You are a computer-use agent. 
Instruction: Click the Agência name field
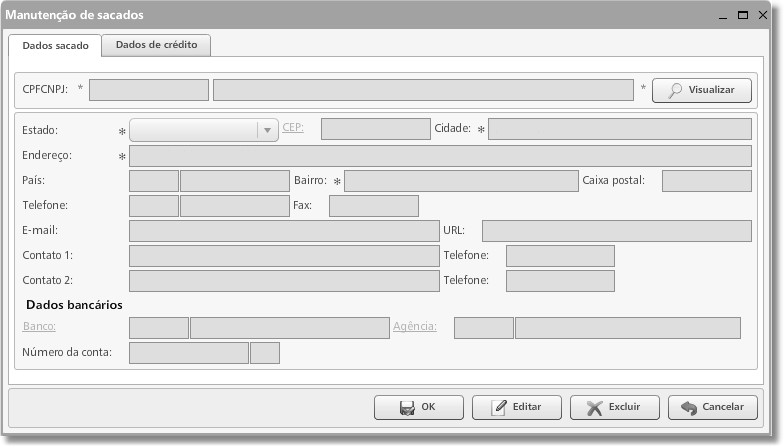(628, 328)
